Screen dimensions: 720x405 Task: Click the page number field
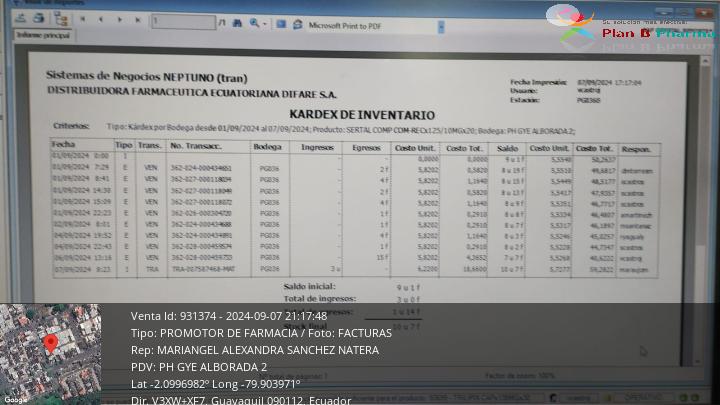point(183,21)
